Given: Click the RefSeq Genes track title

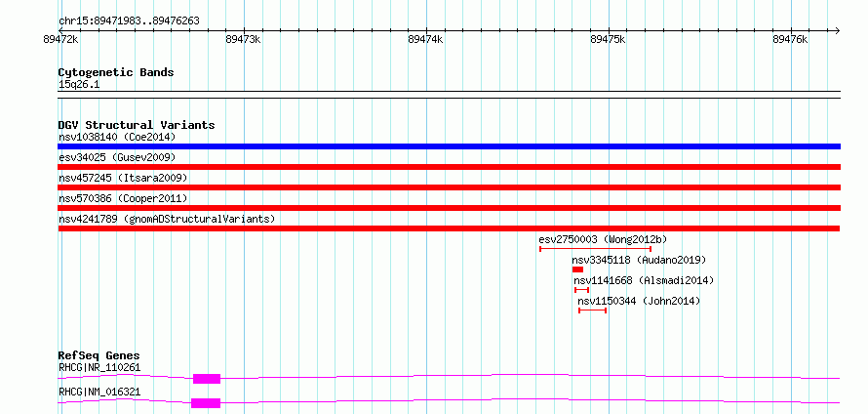Looking at the screenshot, I should click(x=99, y=355).
